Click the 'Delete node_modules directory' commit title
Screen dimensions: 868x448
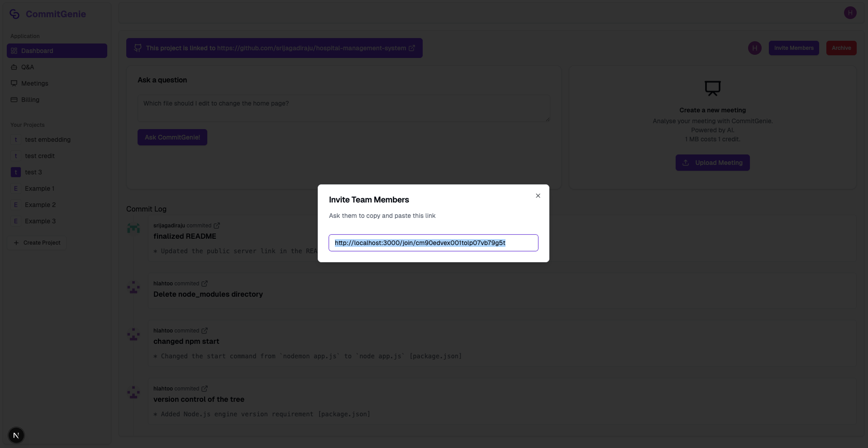coord(208,294)
